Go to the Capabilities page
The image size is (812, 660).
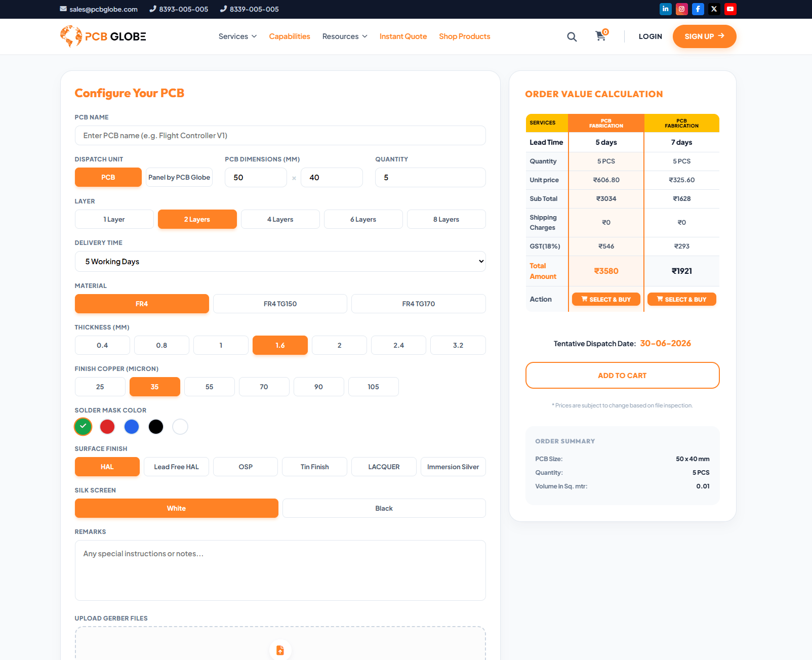pyautogui.click(x=289, y=36)
